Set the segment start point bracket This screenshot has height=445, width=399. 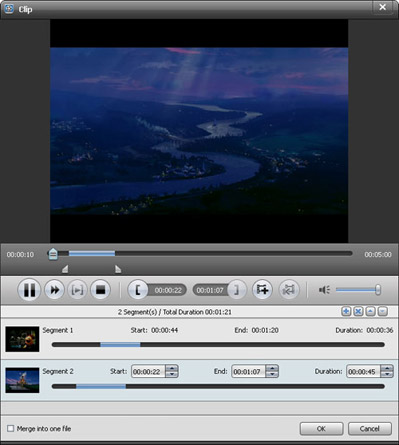(x=138, y=290)
